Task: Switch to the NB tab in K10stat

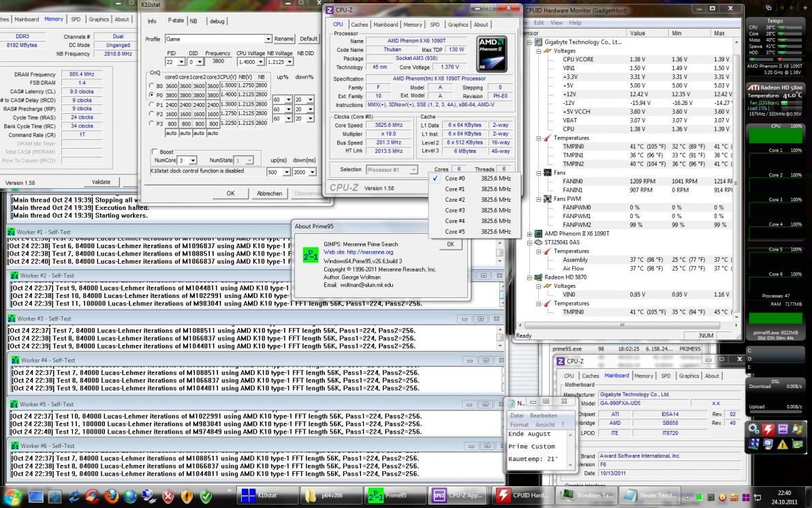Action: pos(193,20)
